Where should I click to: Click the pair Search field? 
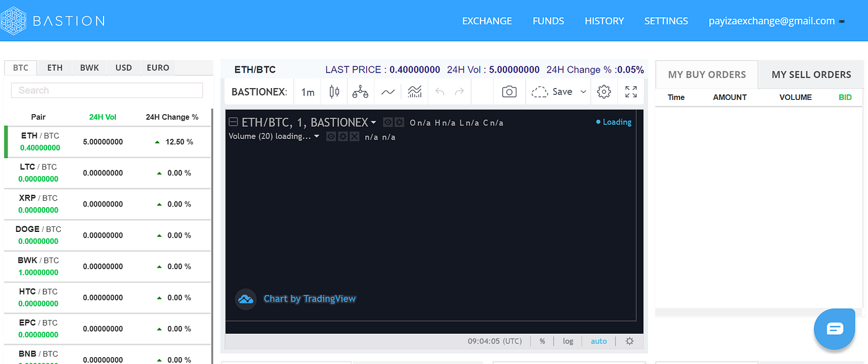(x=107, y=91)
